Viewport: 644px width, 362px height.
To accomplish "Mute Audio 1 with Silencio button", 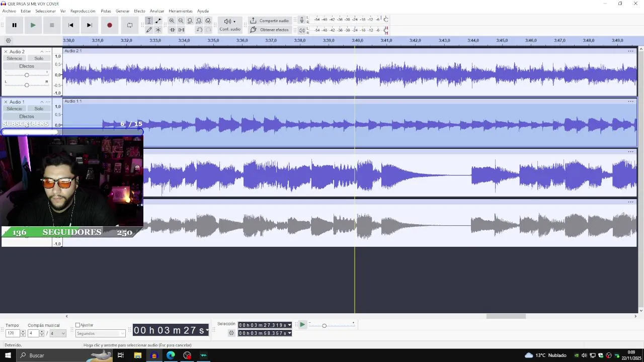I will coord(14,109).
